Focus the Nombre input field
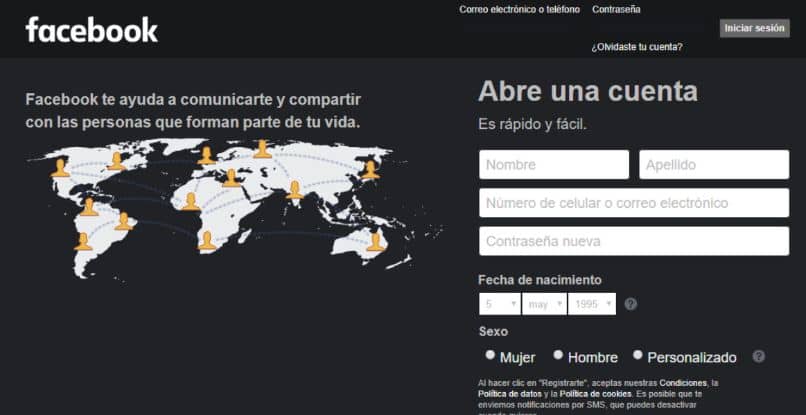The height and width of the screenshot is (415, 806). click(x=554, y=165)
